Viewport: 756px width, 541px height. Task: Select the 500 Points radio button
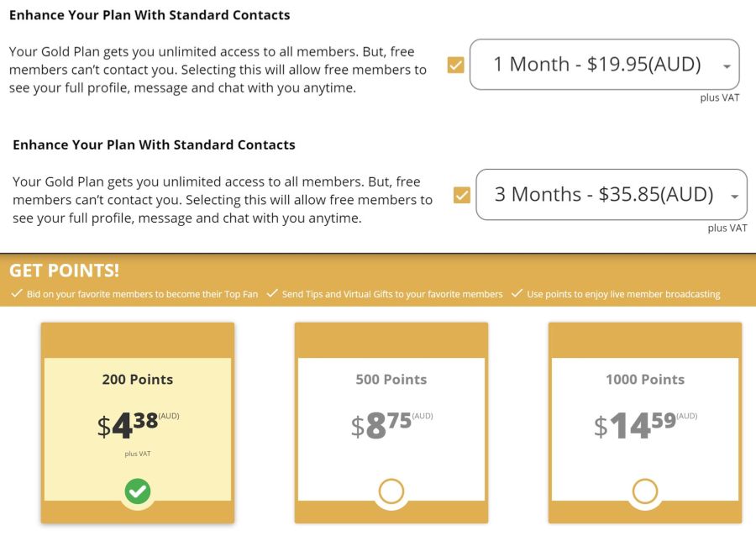[391, 491]
